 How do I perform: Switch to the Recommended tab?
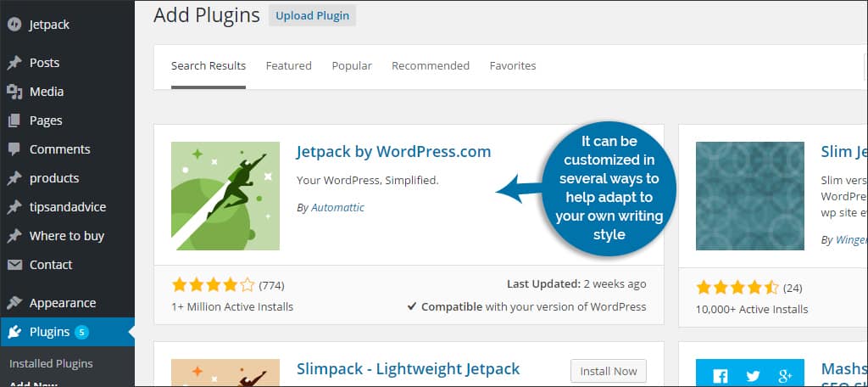pos(430,66)
